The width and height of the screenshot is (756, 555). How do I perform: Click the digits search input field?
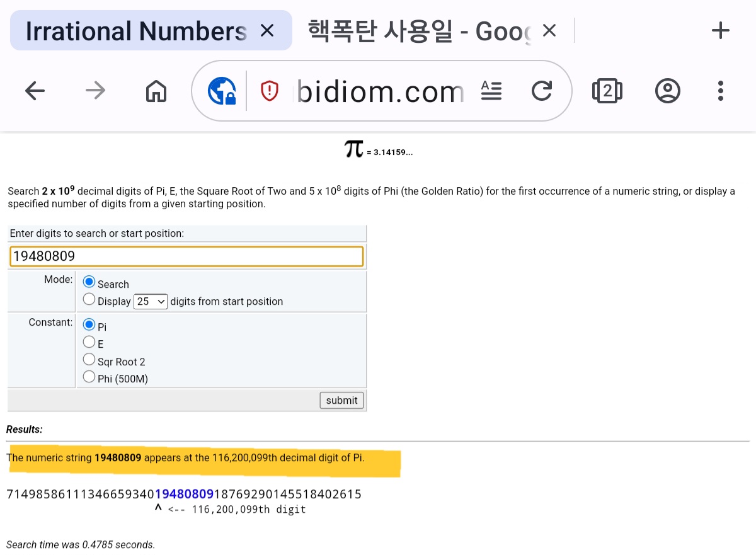[186, 256]
